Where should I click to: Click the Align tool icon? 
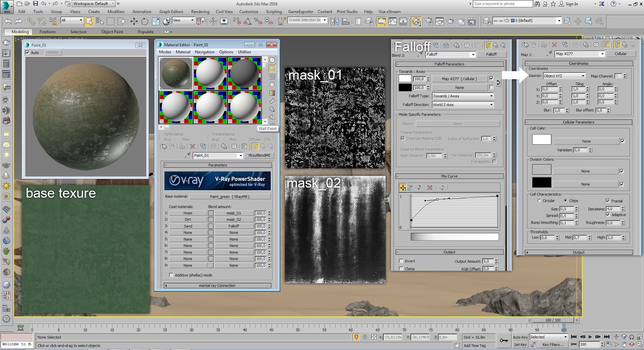(345, 21)
